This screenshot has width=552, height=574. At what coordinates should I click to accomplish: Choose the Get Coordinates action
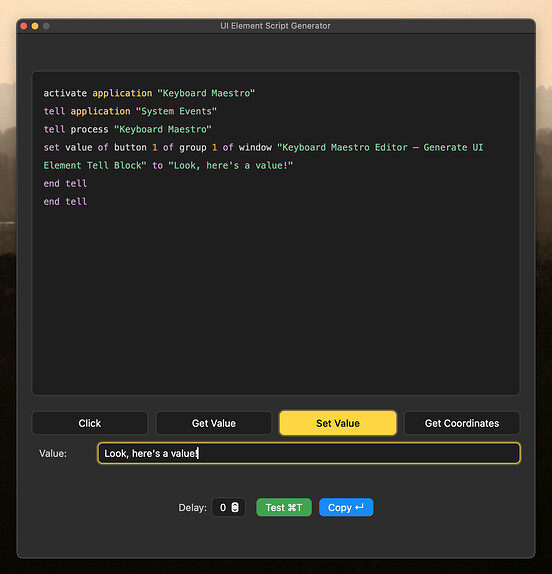[x=462, y=423]
